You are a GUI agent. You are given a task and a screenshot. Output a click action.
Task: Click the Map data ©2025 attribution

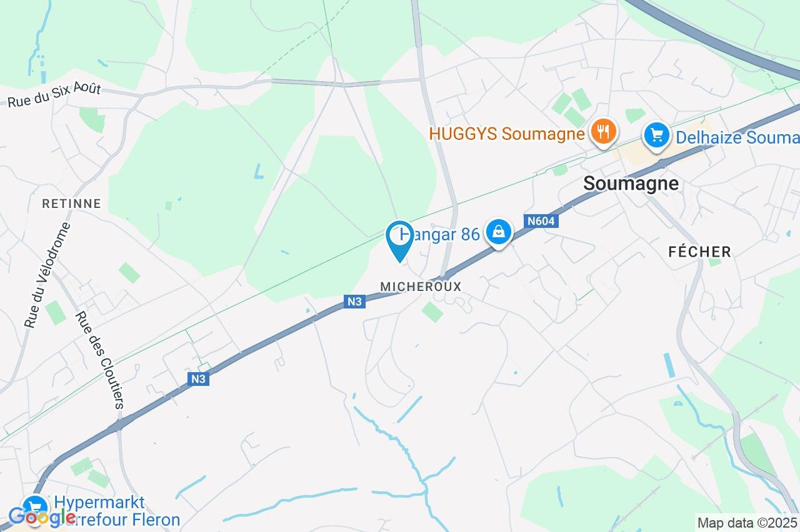pos(747,523)
